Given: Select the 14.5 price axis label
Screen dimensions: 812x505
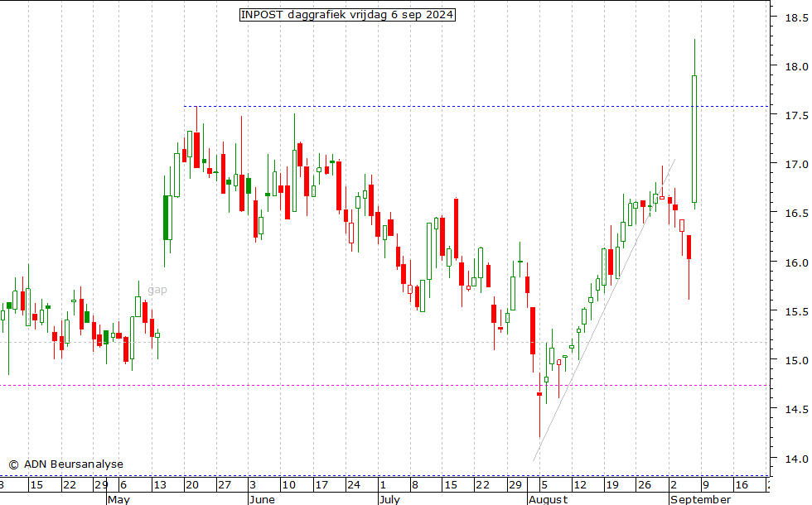Looking at the screenshot, I should (796, 409).
